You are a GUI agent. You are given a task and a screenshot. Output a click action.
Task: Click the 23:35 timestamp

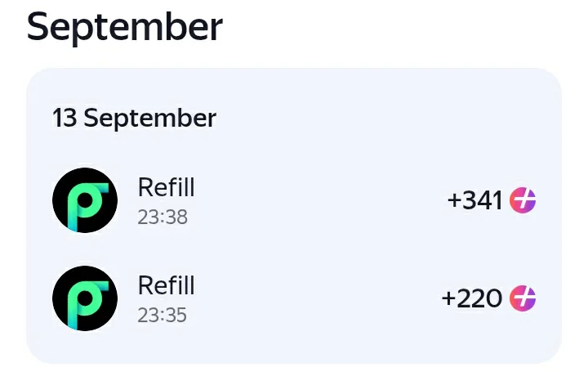pyautogui.click(x=162, y=316)
